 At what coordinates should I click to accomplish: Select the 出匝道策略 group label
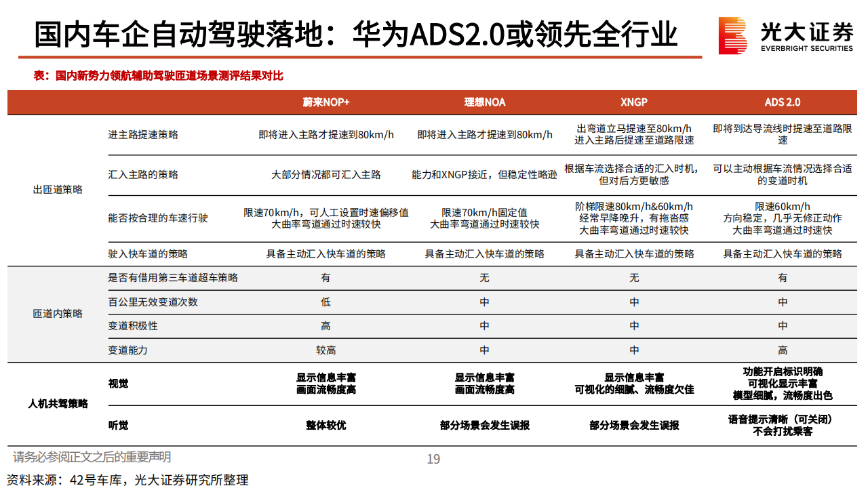58,190
